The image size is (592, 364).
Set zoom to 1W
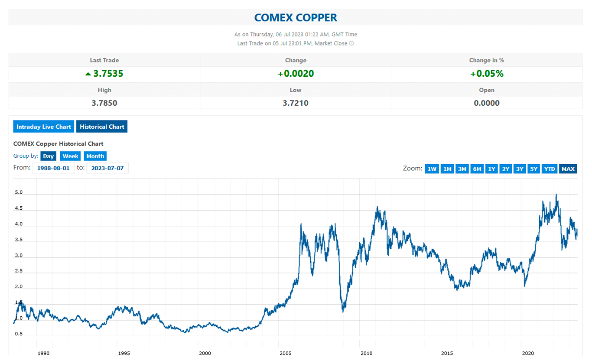point(432,169)
